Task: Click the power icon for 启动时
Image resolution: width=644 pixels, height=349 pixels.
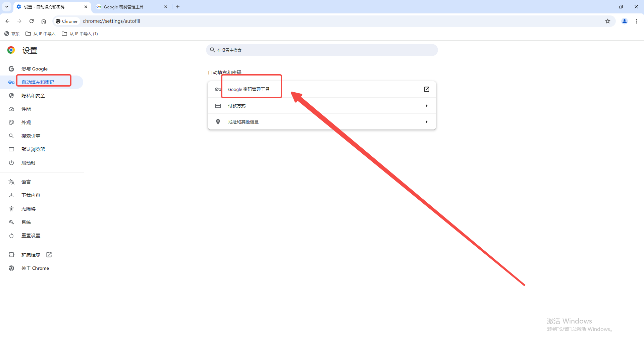Action: point(11,163)
